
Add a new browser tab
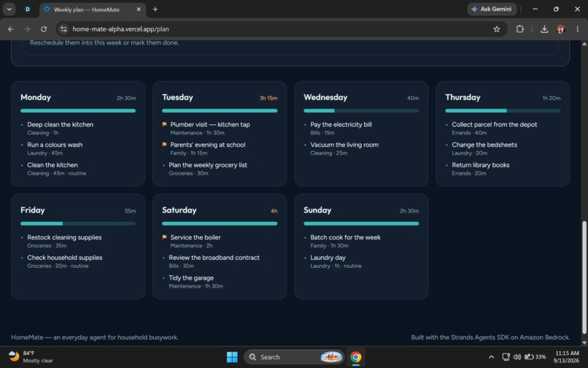(155, 9)
